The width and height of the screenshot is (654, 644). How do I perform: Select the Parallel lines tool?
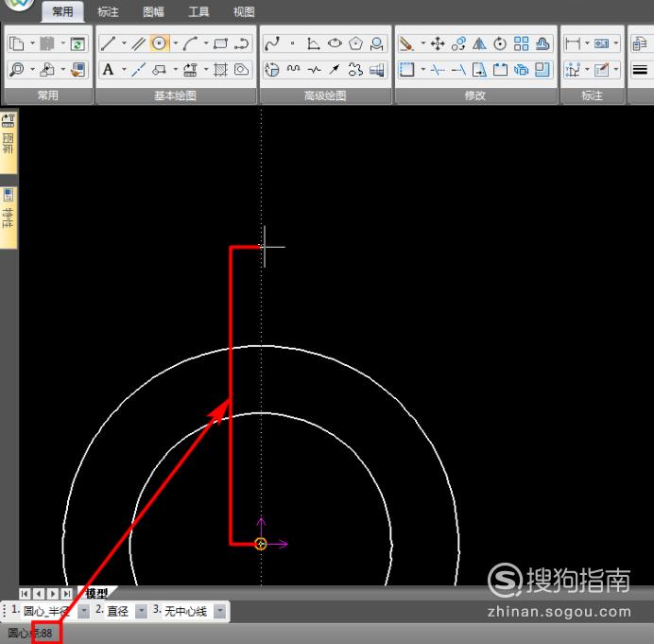click(x=138, y=44)
